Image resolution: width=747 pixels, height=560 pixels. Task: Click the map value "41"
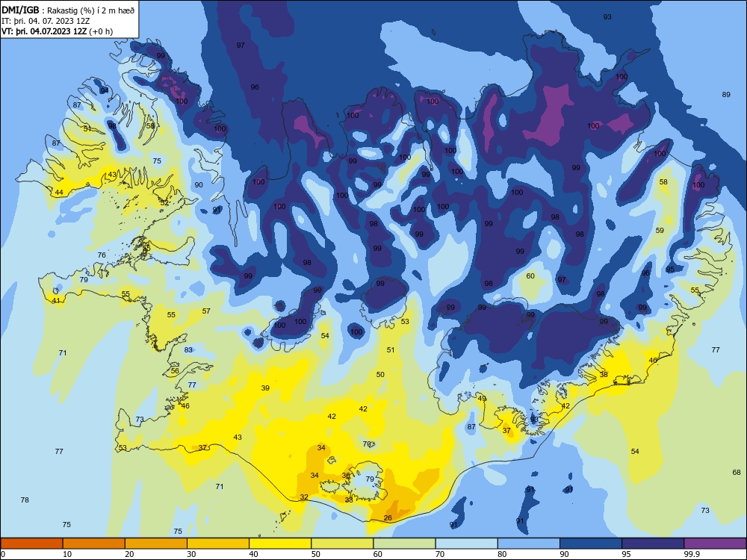pos(56,301)
